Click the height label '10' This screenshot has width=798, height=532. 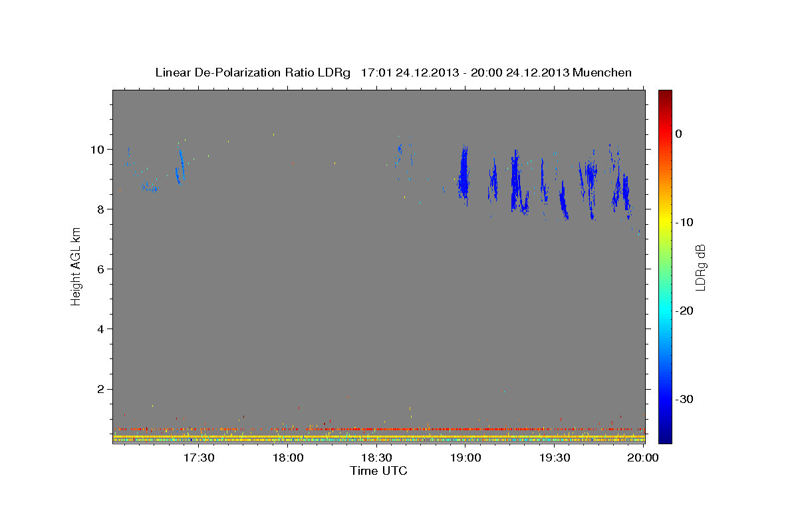coord(97,150)
